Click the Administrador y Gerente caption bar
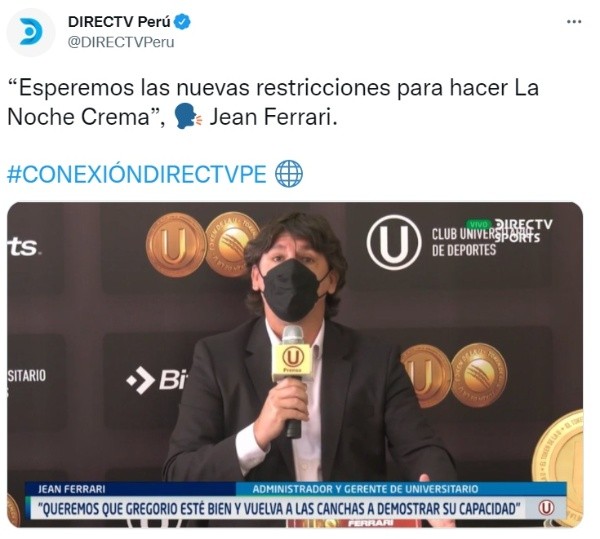The height and width of the screenshot is (539, 600). coord(401,489)
